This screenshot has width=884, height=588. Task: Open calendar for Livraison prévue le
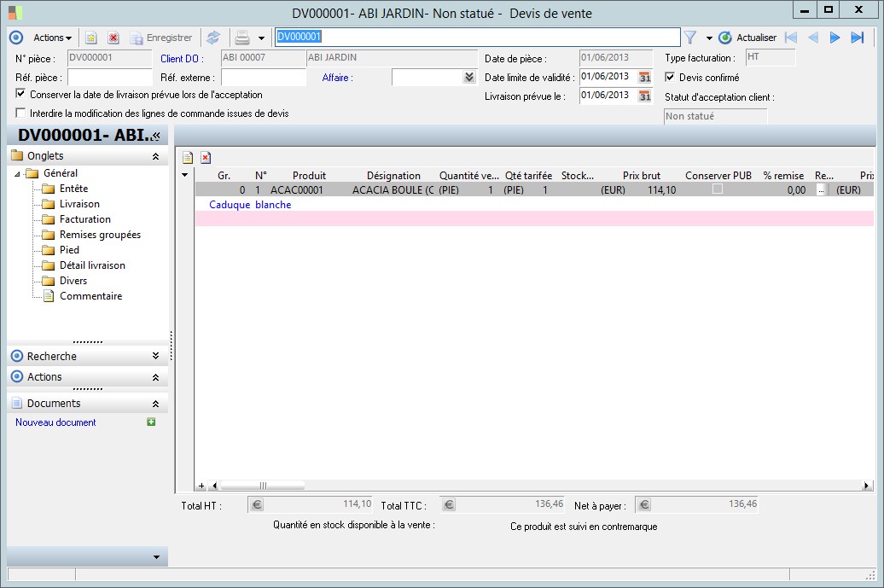tap(645, 96)
